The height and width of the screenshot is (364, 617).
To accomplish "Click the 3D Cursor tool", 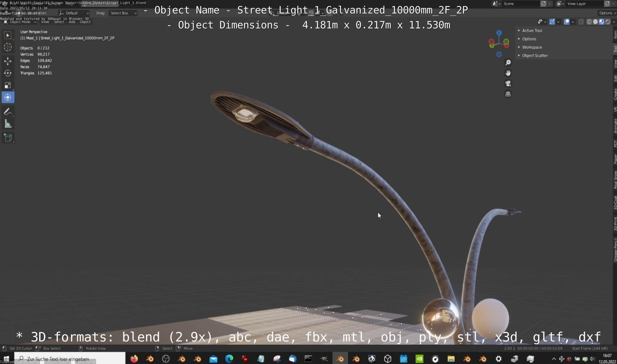I will (8, 47).
